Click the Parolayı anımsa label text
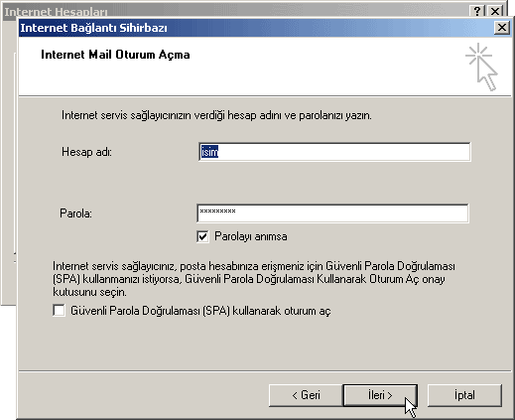 [x=251, y=236]
